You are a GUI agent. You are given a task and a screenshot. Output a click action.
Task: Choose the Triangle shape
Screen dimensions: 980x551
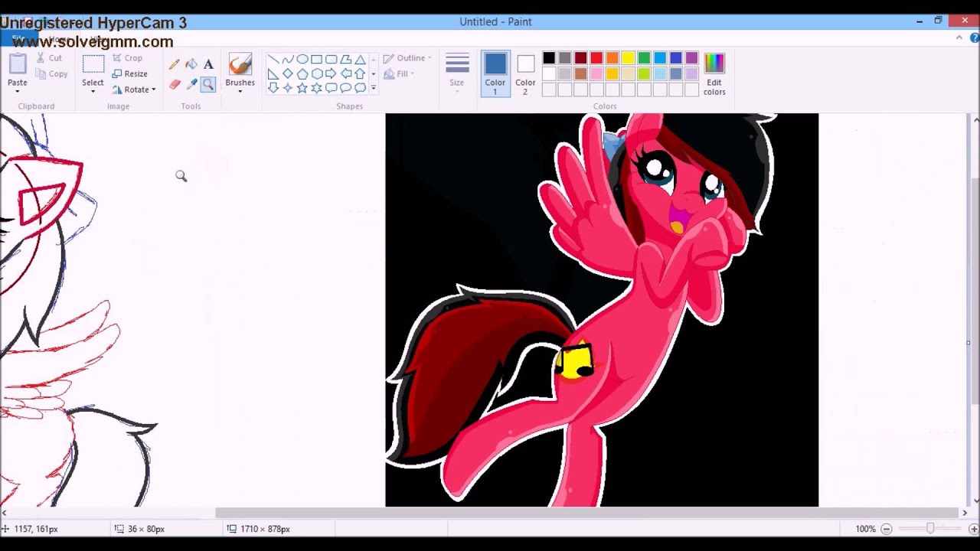tap(360, 59)
